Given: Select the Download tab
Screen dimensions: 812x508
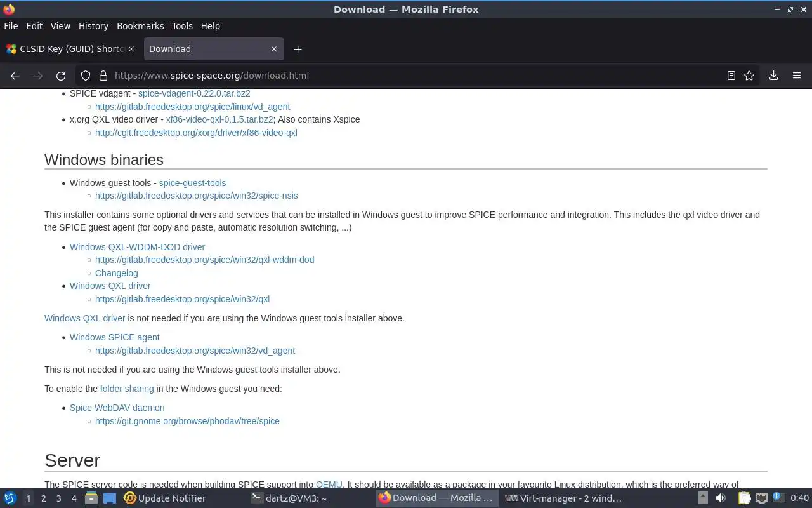Looking at the screenshot, I should point(213,49).
